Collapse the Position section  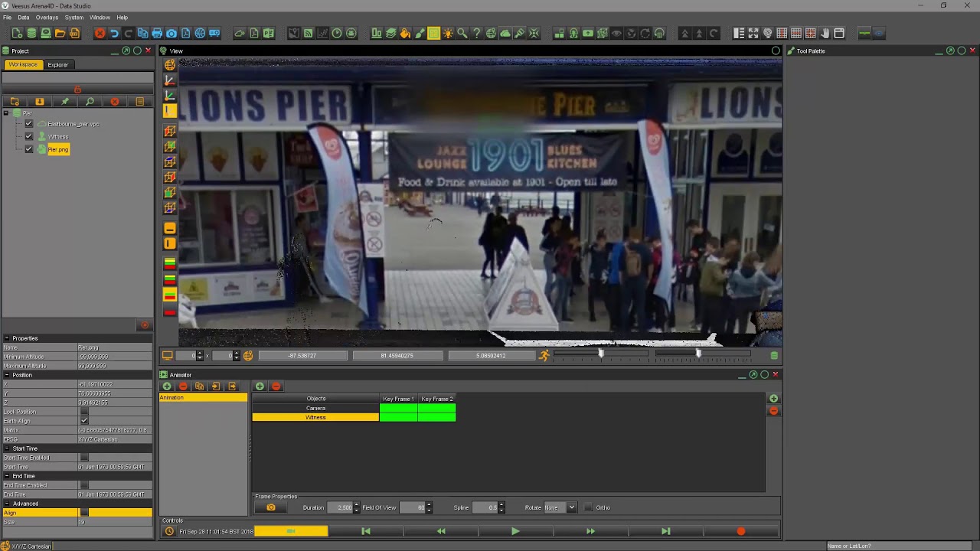(x=7, y=375)
